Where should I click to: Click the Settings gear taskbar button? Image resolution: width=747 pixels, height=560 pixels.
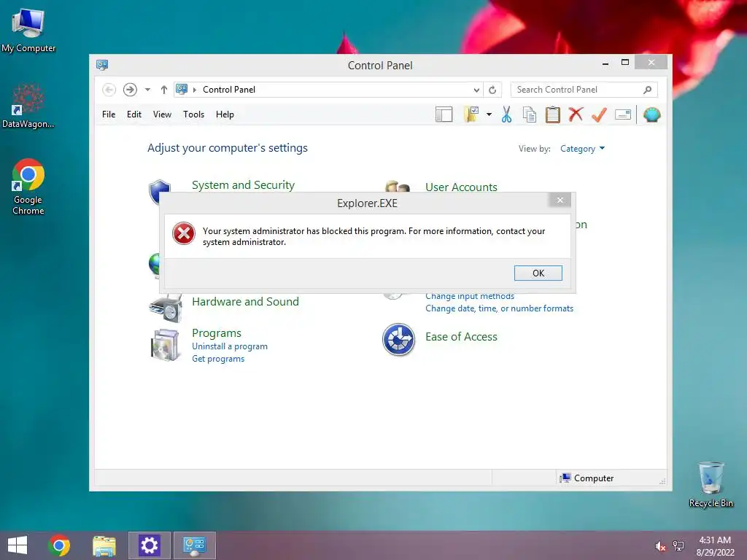click(149, 545)
